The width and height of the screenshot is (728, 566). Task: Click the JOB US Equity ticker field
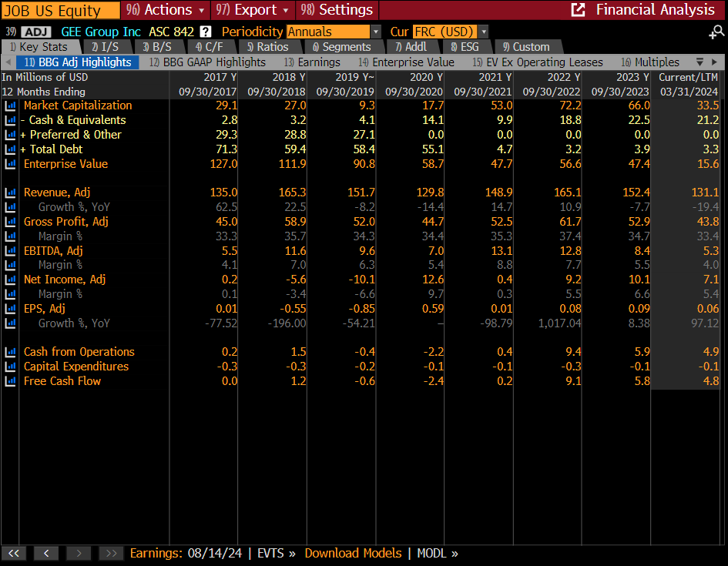(x=60, y=10)
